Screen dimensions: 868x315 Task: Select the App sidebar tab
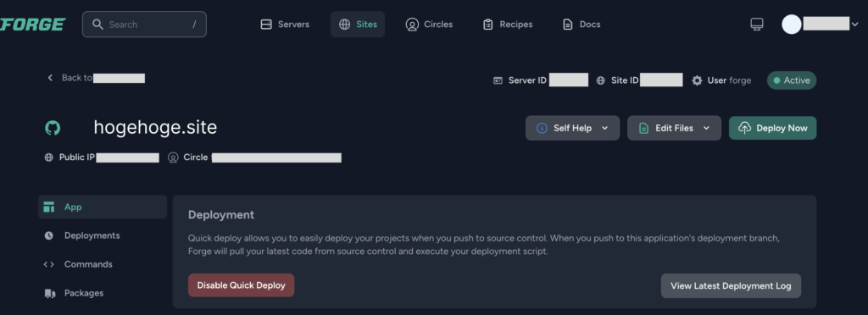point(103,207)
